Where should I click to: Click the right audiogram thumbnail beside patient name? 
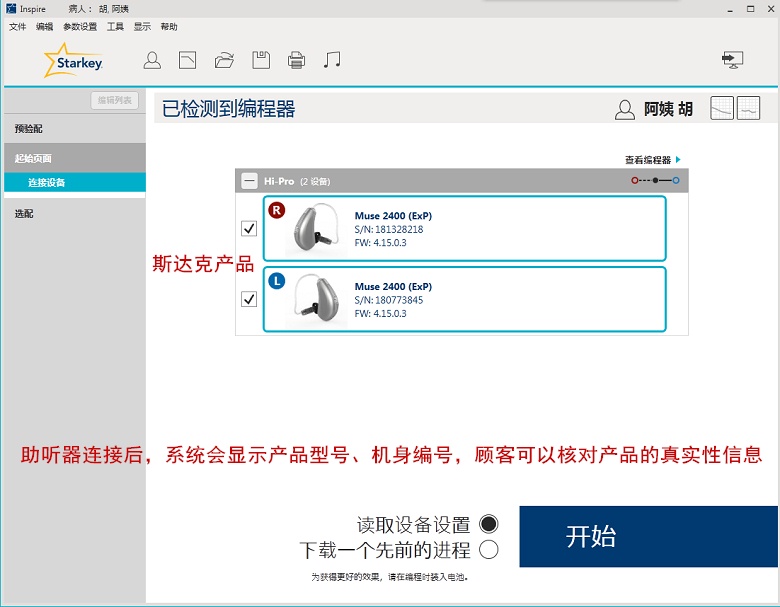click(x=748, y=109)
